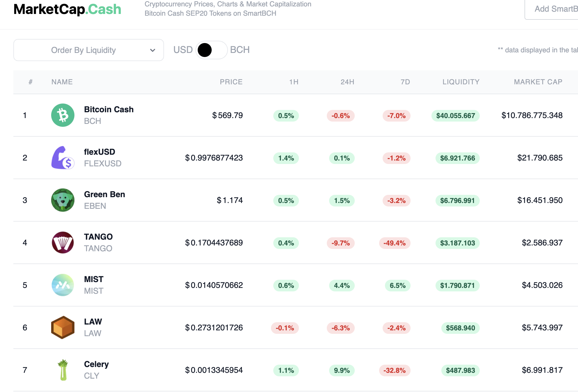Screen dimensions: 578x392
Task: Click the Green Ben dog icon
Action: pos(63,200)
